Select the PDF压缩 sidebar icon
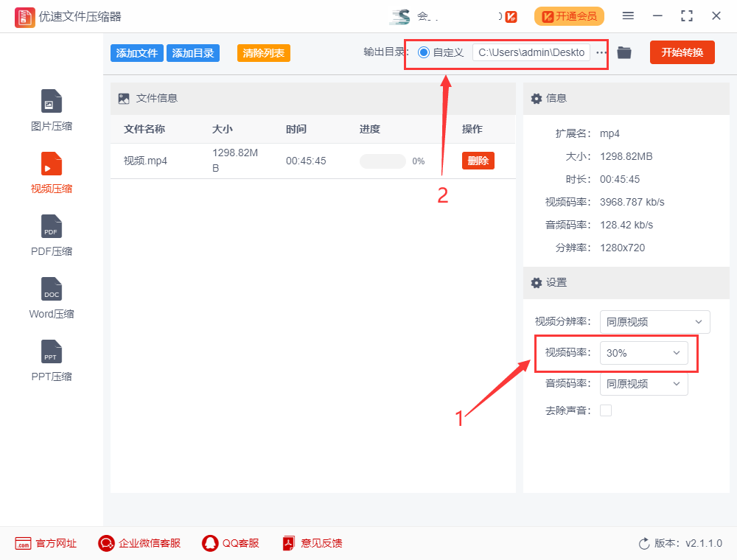 coord(52,227)
